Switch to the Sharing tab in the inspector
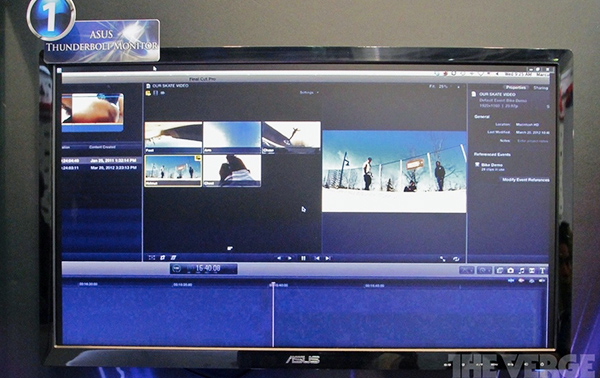Viewport: 600px width, 378px height. click(541, 88)
